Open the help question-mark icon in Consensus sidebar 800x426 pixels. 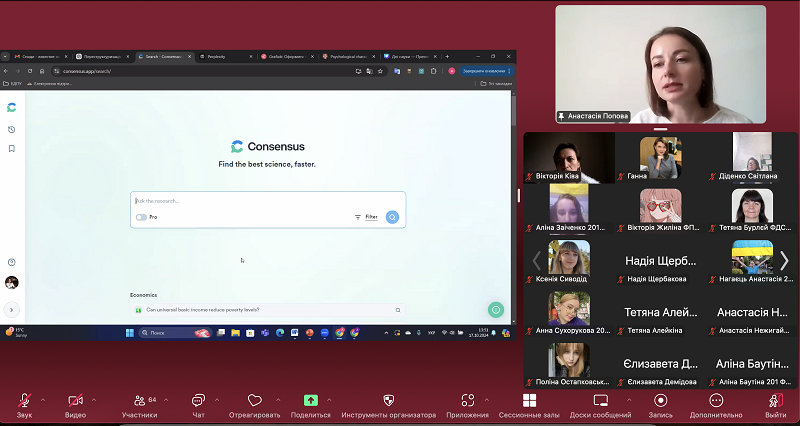11,262
